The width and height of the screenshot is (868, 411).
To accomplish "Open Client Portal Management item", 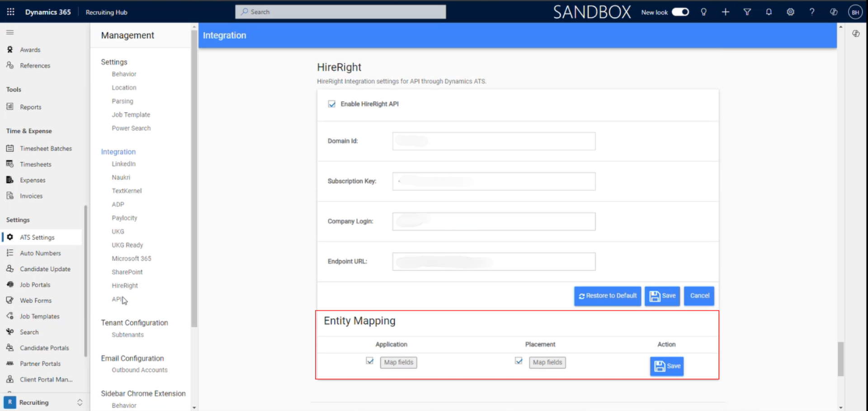I will 46,380.
